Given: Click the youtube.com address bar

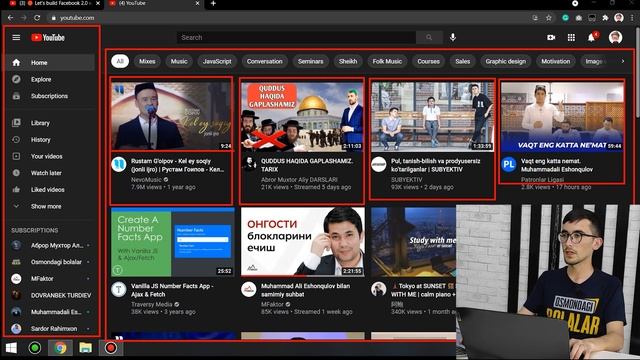Looking at the screenshot, I should 286,18.
